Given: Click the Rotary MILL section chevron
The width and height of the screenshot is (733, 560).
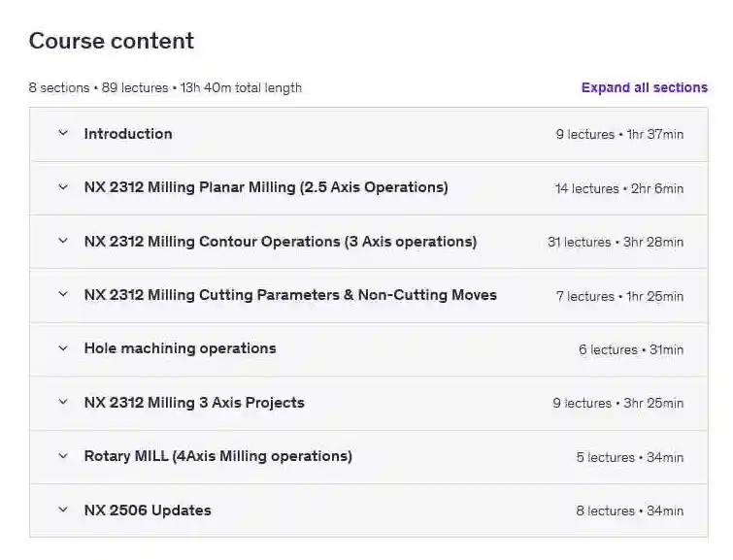Looking at the screenshot, I should click(x=63, y=456).
